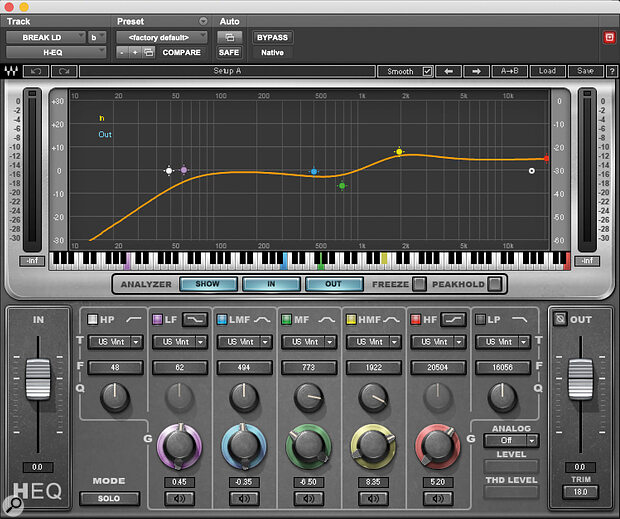Click the MODE SOLO button

(x=109, y=498)
